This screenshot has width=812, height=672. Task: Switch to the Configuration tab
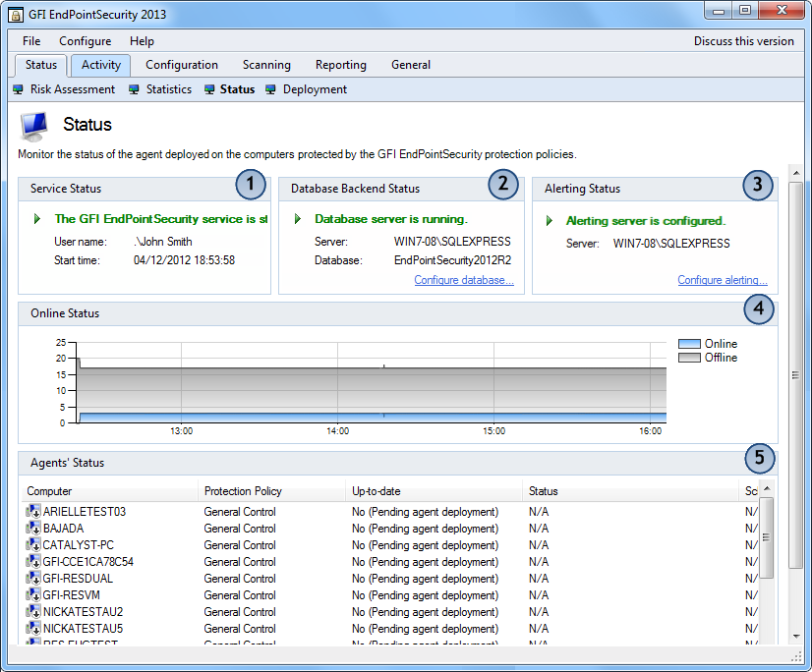(x=182, y=65)
